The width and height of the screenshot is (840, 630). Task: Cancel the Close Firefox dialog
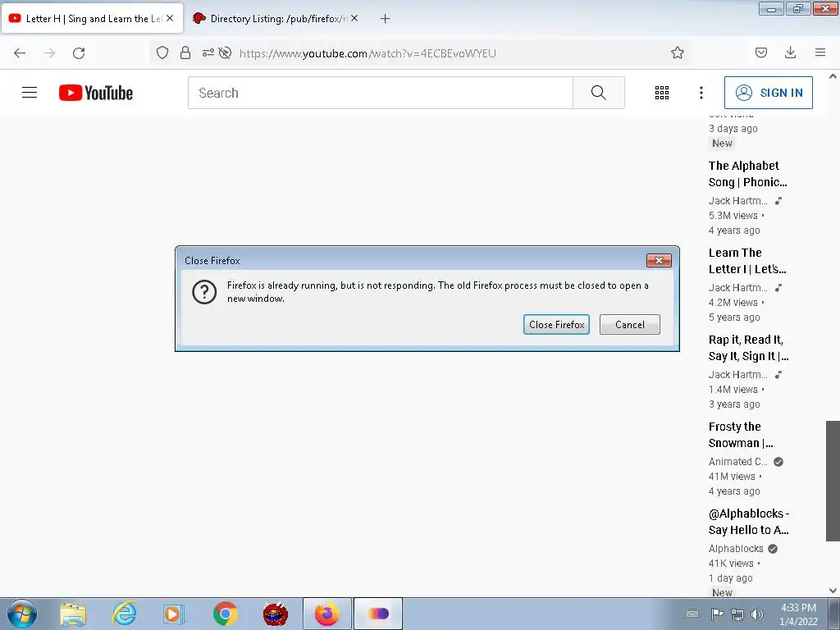629,325
